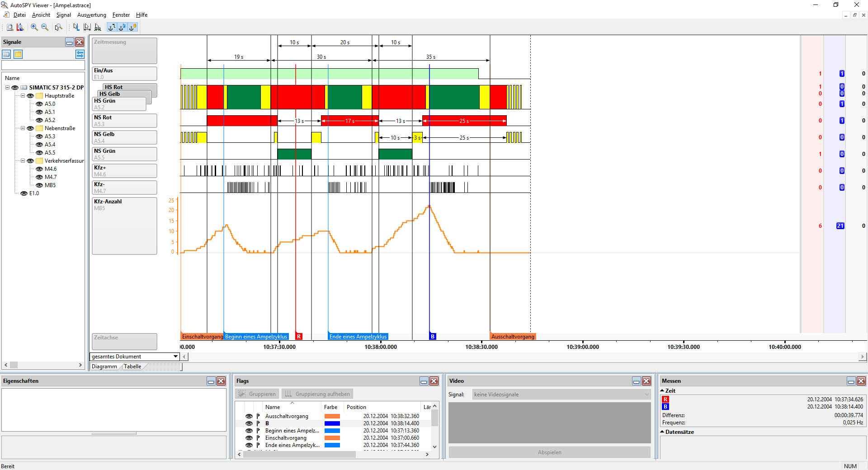This screenshot has width=868, height=470.
Task: Collapse the Verkehrserfassung folder node
Action: click(x=23, y=161)
